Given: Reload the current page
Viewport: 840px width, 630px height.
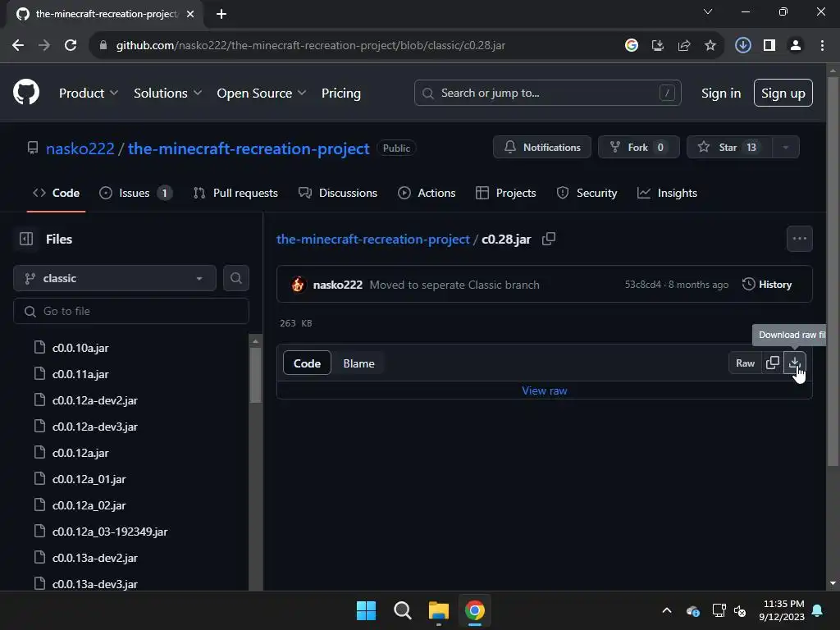Looking at the screenshot, I should click(x=71, y=45).
